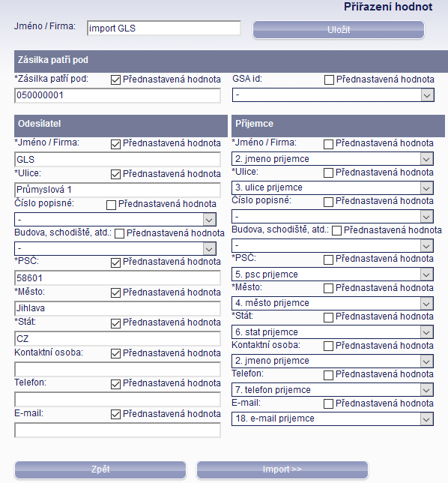448x483 pixels.
Task: Click the Zpět button
Action: tap(100, 469)
